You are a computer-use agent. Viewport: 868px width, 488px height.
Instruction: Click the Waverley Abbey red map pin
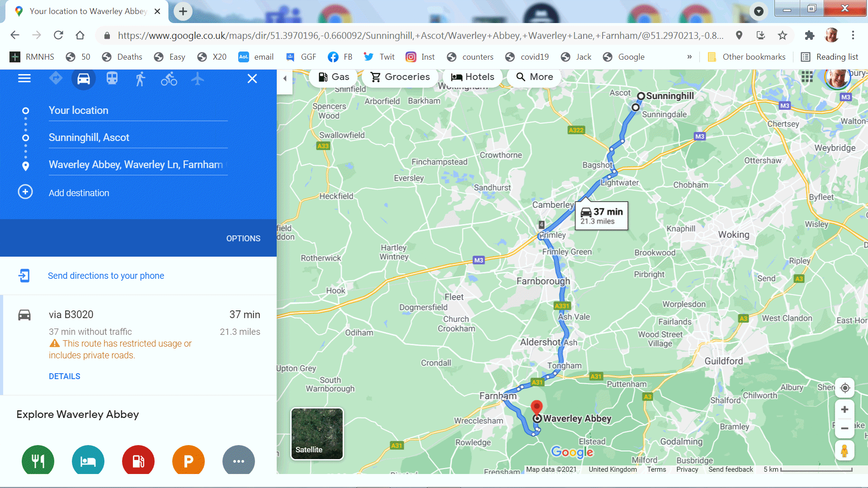tap(537, 407)
